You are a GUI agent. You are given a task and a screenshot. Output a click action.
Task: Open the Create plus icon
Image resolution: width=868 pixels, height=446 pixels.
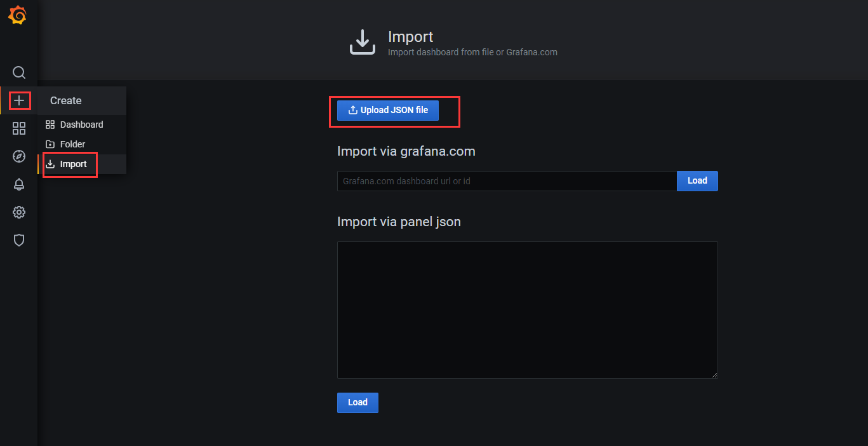[19, 100]
